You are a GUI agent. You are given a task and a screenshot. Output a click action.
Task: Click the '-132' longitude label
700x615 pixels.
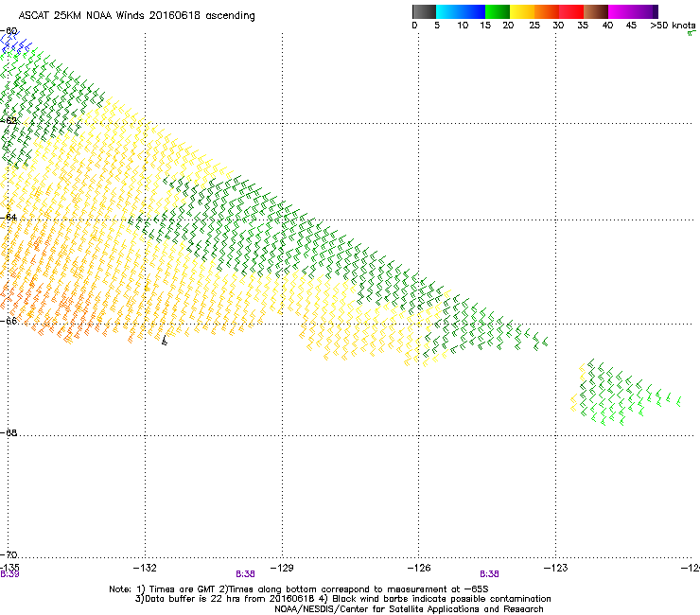pyautogui.click(x=145, y=568)
